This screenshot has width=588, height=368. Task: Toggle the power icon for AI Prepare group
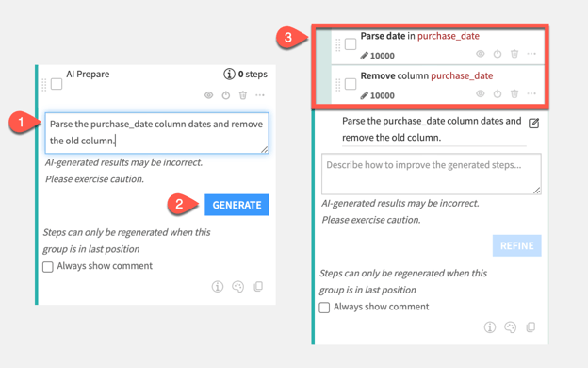[x=226, y=95]
